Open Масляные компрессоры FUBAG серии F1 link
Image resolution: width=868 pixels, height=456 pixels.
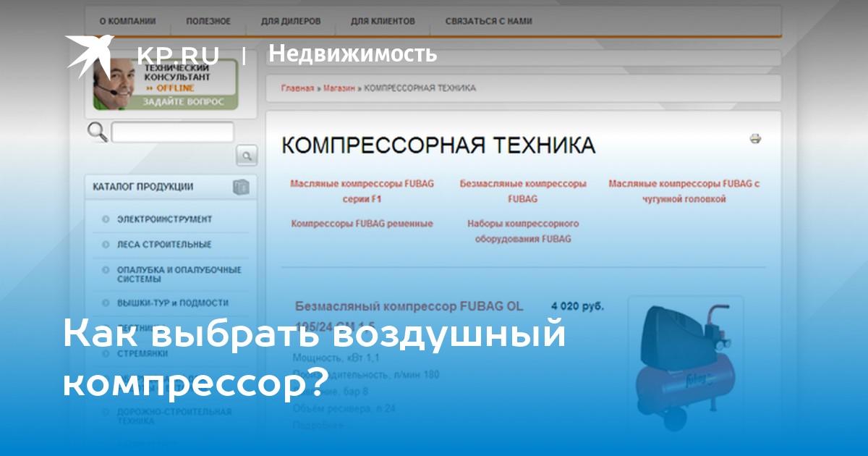[362, 191]
